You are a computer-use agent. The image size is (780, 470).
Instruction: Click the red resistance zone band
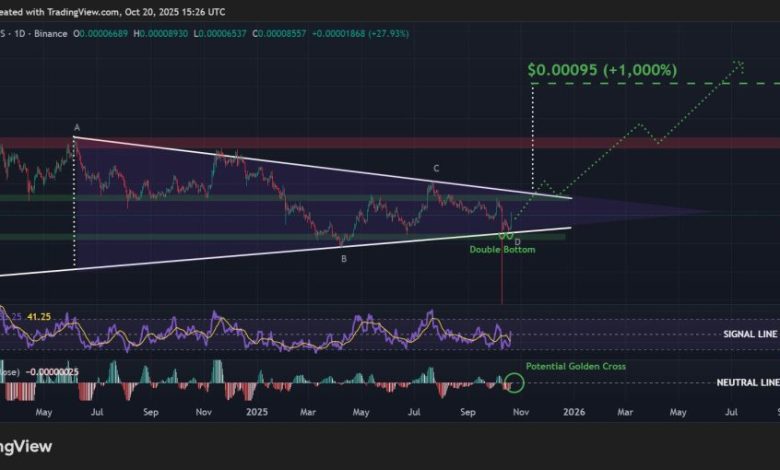pyautogui.click(x=400, y=142)
